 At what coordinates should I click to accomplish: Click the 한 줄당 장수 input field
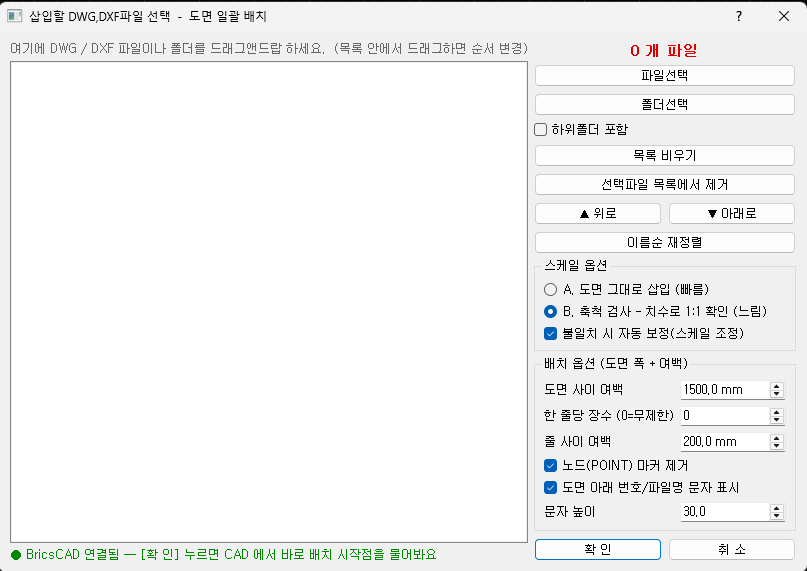pyautogui.click(x=725, y=416)
